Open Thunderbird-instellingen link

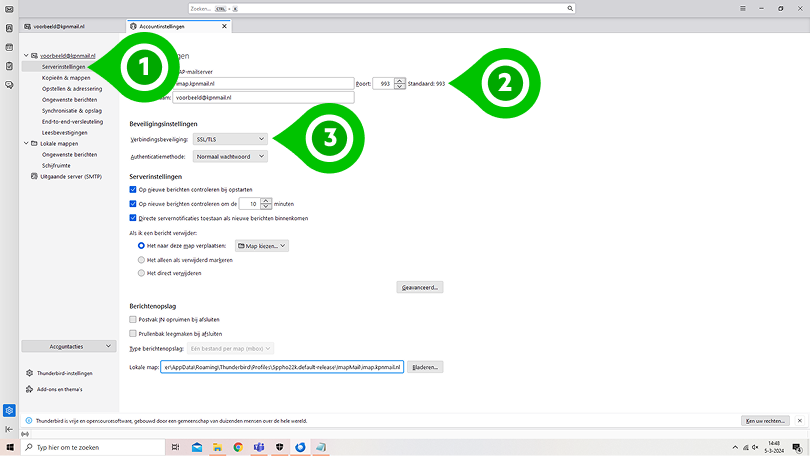coord(65,373)
